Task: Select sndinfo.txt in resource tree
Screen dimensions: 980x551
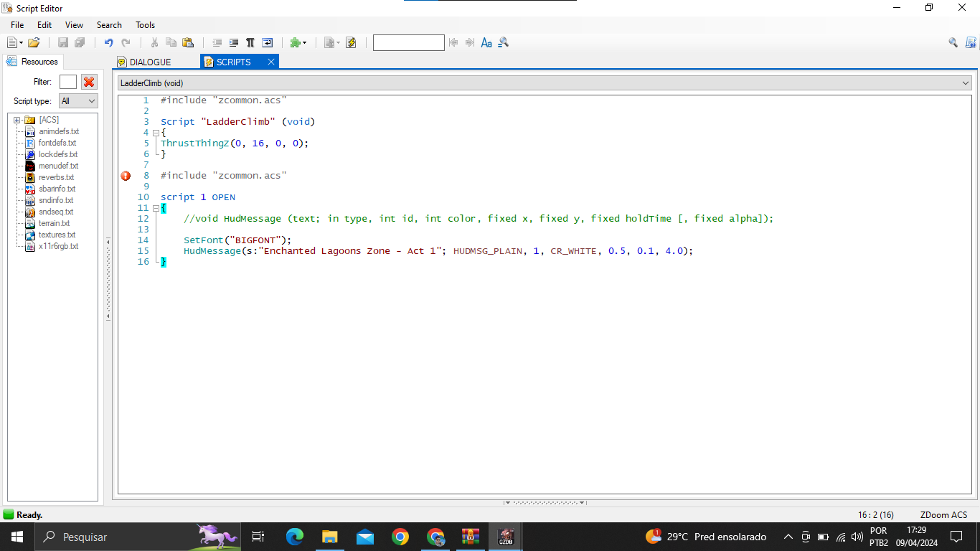Action: (x=56, y=200)
